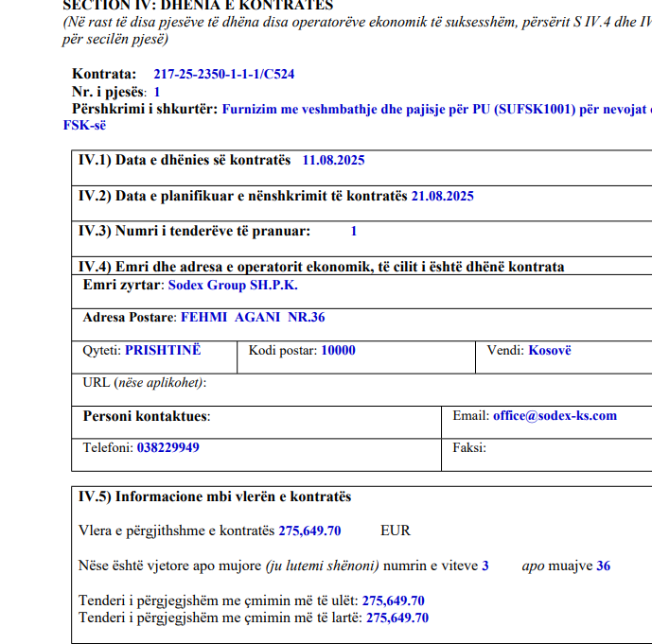Click the planned signing date 21.08.2025
Image resolution: width=652 pixels, height=644 pixels.
(442, 197)
